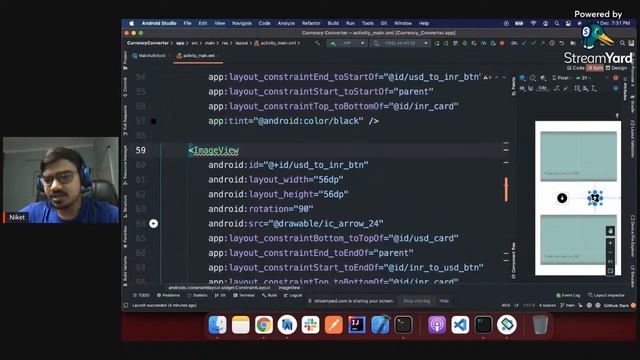Open the Palette panel strip

point(513,87)
